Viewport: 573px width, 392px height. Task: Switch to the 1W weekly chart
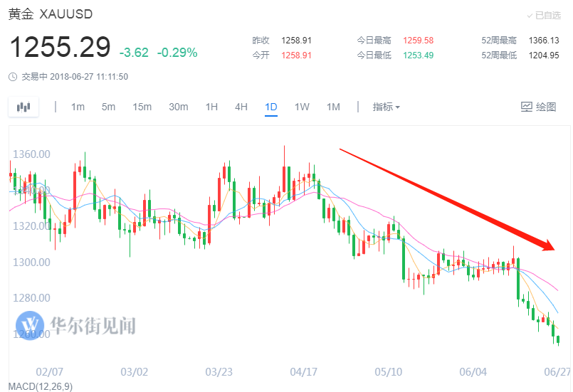tap(302, 107)
